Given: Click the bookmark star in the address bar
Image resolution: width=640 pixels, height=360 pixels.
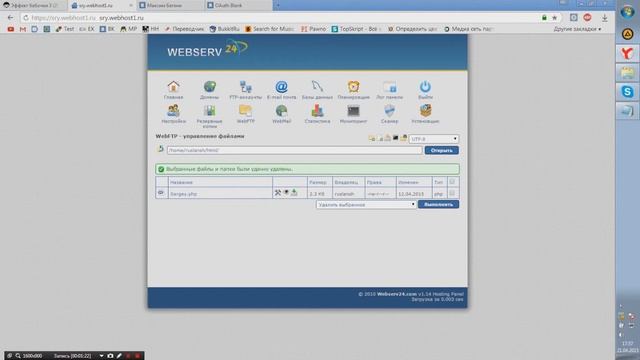Looking at the screenshot, I should pyautogui.click(x=554, y=18).
